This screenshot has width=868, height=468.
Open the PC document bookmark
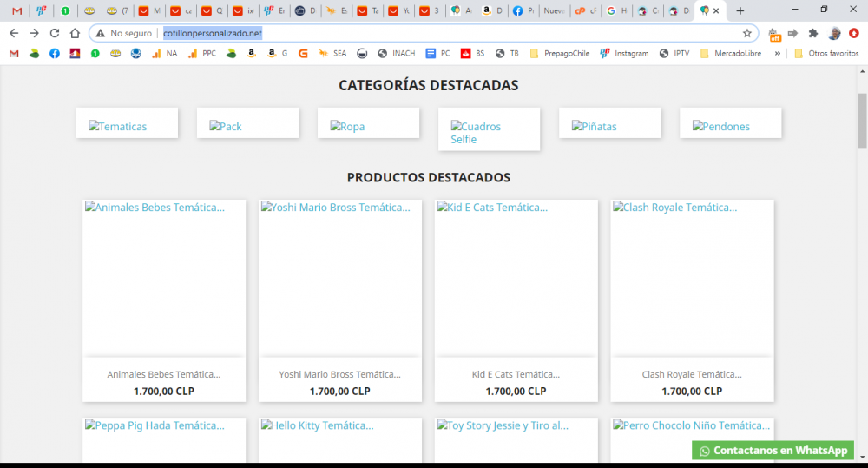[437, 54]
